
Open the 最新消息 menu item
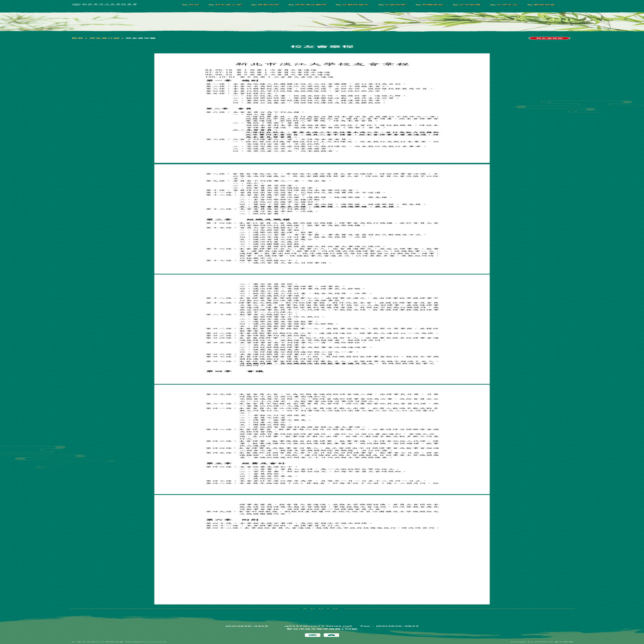tap(265, 5)
